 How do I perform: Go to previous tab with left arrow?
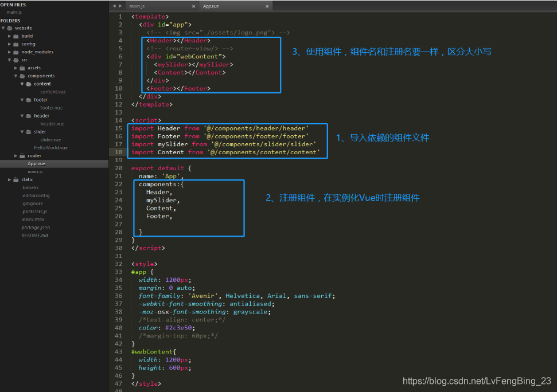114,6
